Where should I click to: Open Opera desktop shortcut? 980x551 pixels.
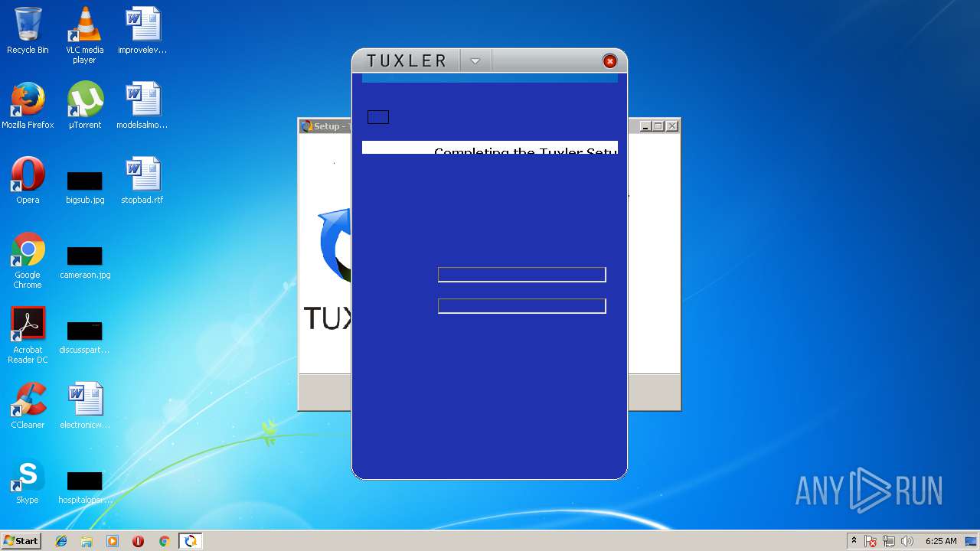(28, 181)
